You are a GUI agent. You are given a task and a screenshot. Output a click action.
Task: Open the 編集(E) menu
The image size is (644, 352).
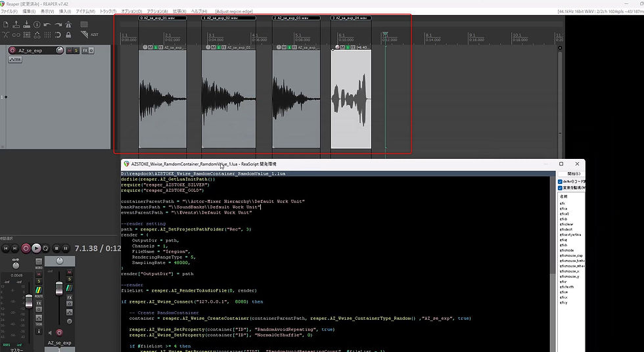click(29, 11)
